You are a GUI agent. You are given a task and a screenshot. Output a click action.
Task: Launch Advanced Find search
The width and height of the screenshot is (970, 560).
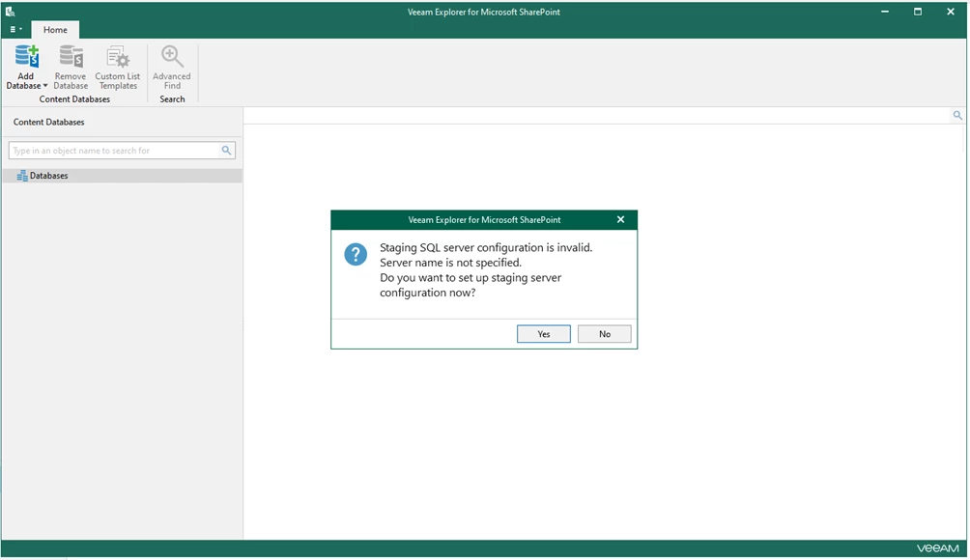pos(172,68)
